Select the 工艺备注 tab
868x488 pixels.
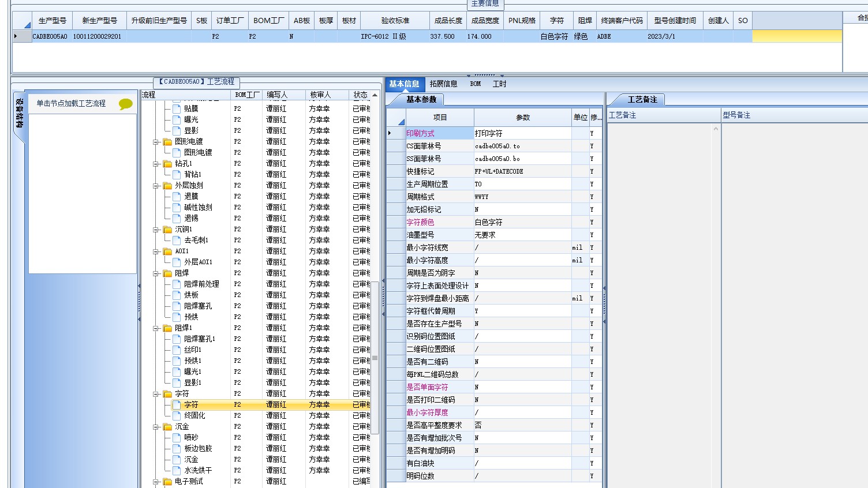pos(642,100)
